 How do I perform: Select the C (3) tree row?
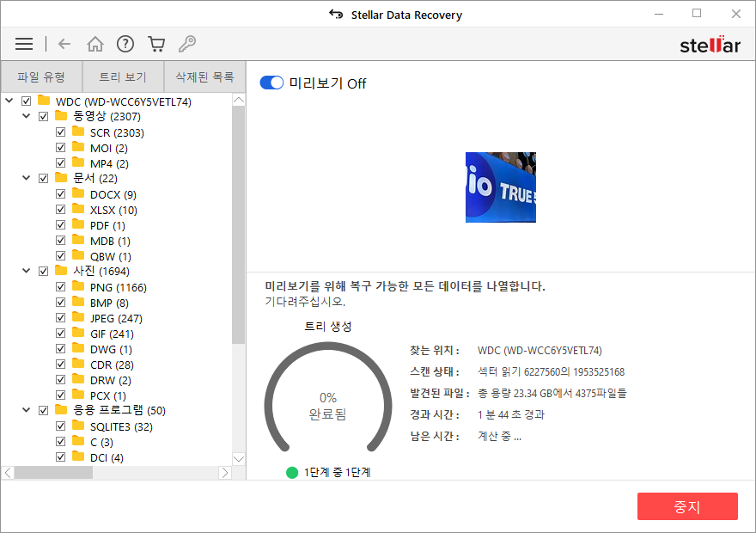click(101, 442)
